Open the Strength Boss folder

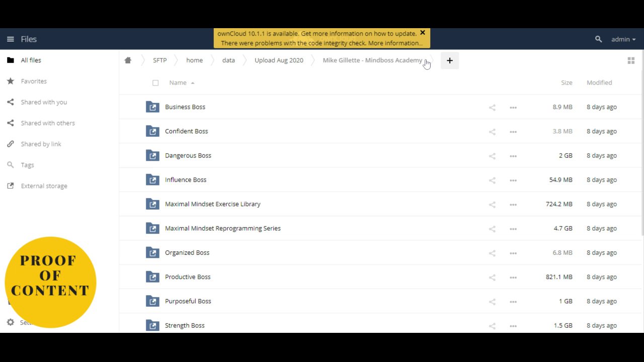185,325
